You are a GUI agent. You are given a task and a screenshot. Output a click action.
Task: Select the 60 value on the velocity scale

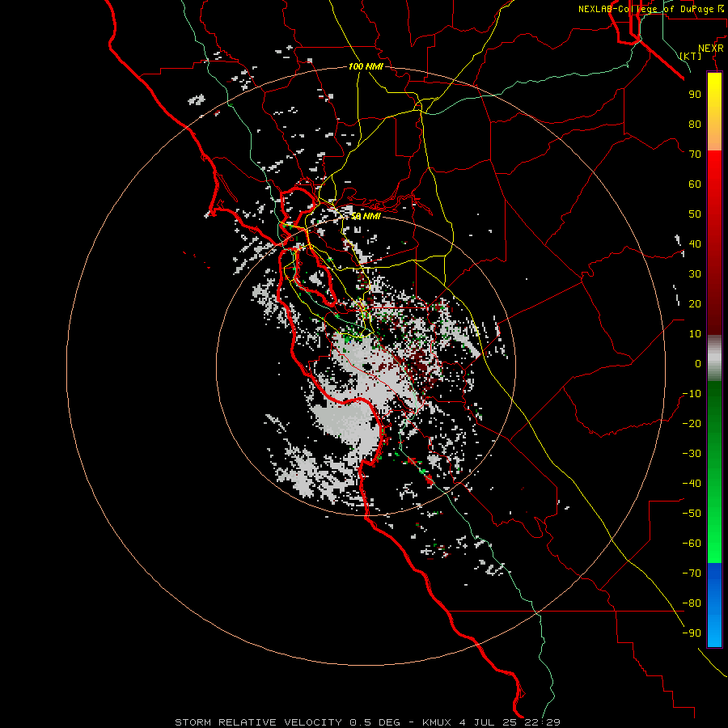click(x=695, y=184)
